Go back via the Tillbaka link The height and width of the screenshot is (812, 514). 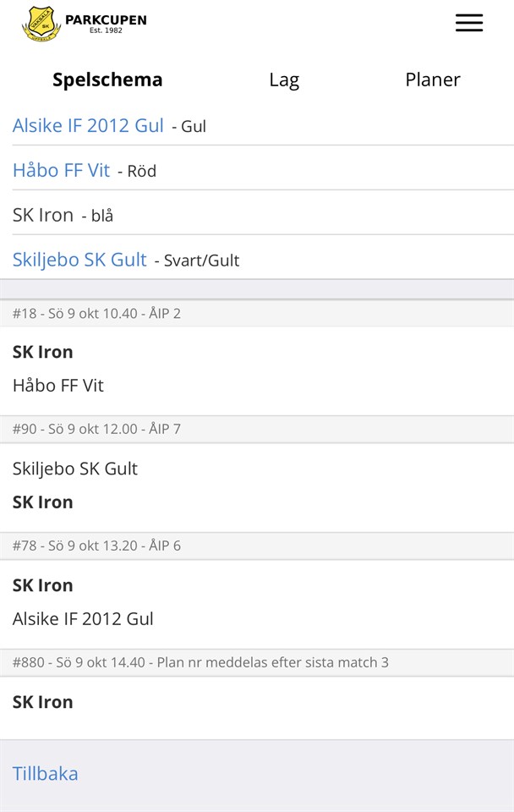coord(45,773)
